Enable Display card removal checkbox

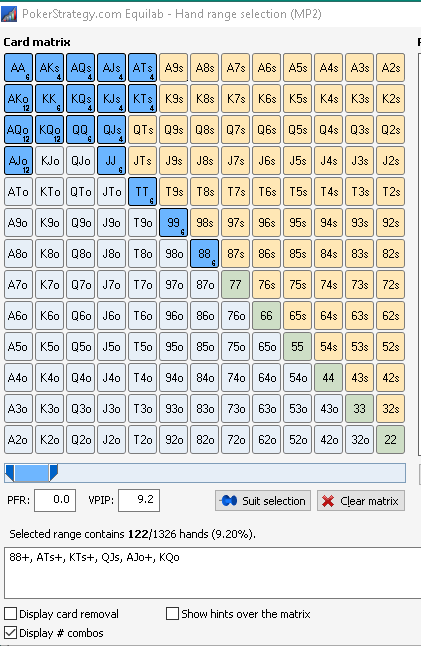tap(10, 613)
